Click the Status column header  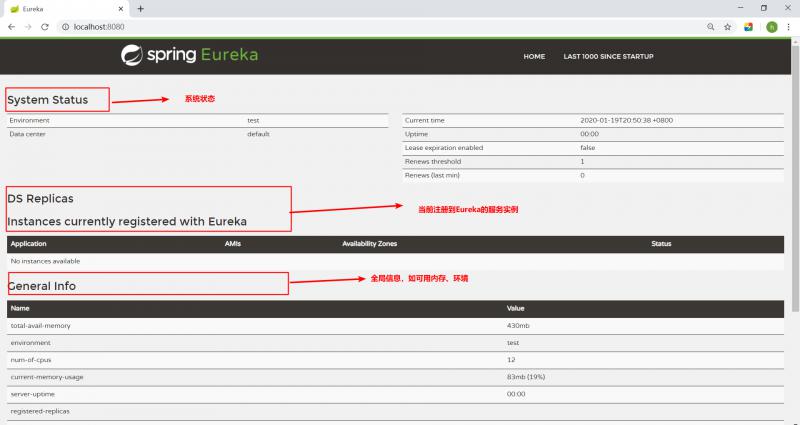661,244
